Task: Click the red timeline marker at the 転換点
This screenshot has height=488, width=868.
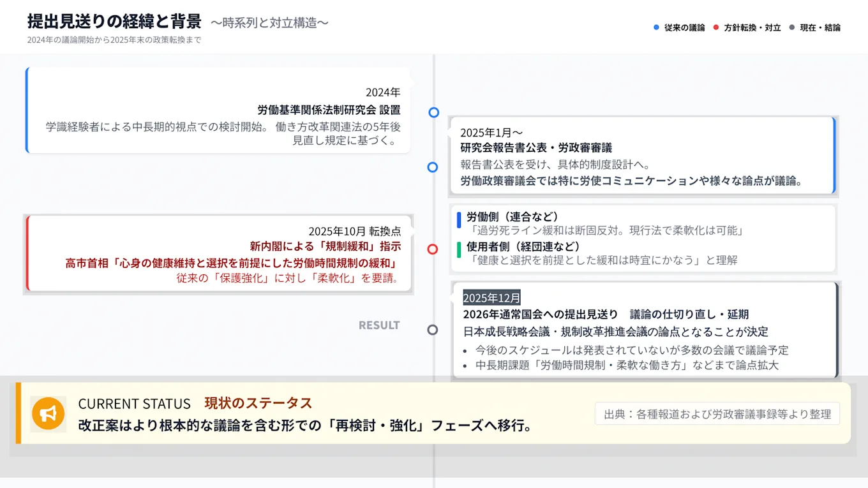Action: (x=433, y=249)
